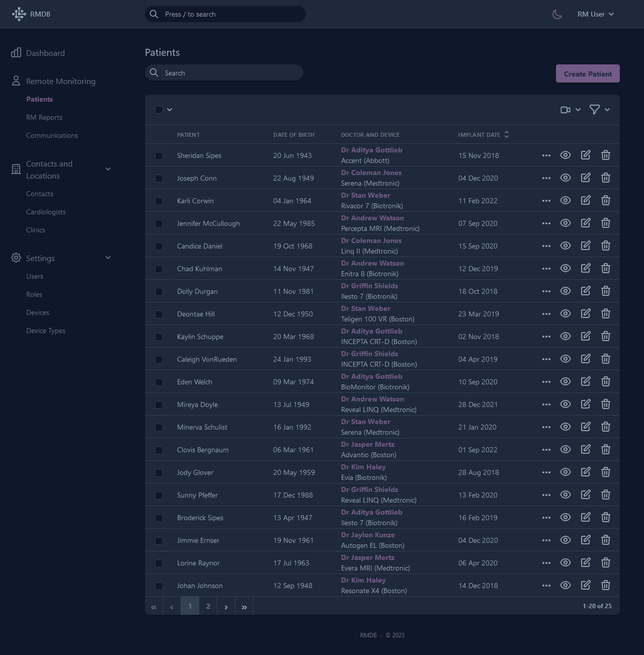Click the Create Patient button

pos(588,73)
